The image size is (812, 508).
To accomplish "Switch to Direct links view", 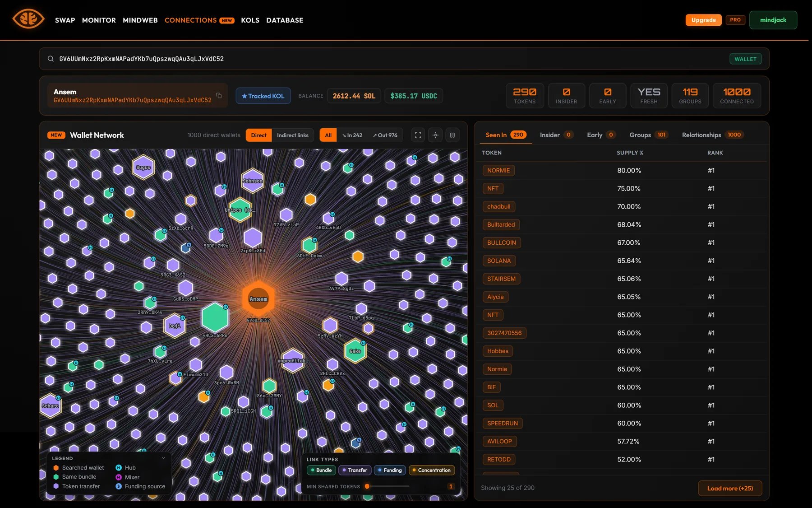I will click(259, 135).
